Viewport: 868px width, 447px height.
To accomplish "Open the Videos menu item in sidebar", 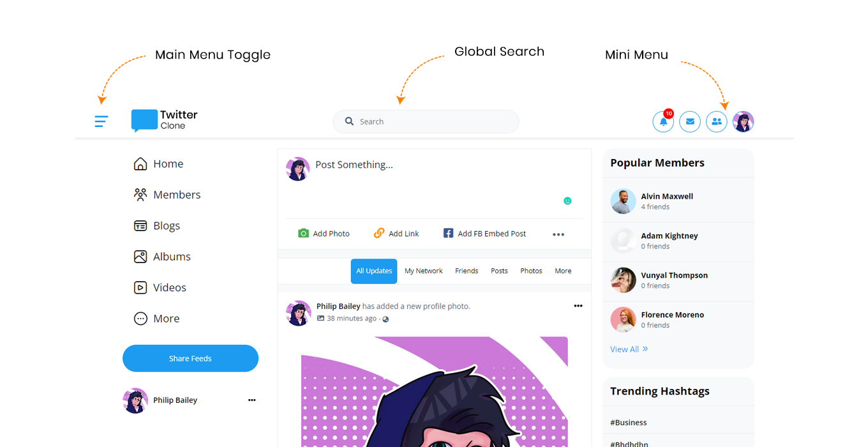I will pos(160,287).
